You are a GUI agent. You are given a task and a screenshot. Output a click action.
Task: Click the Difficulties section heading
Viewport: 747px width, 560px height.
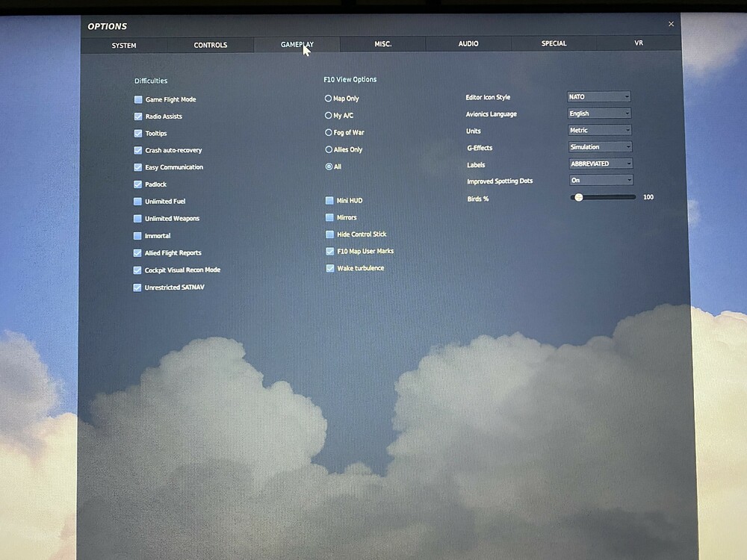click(x=151, y=81)
